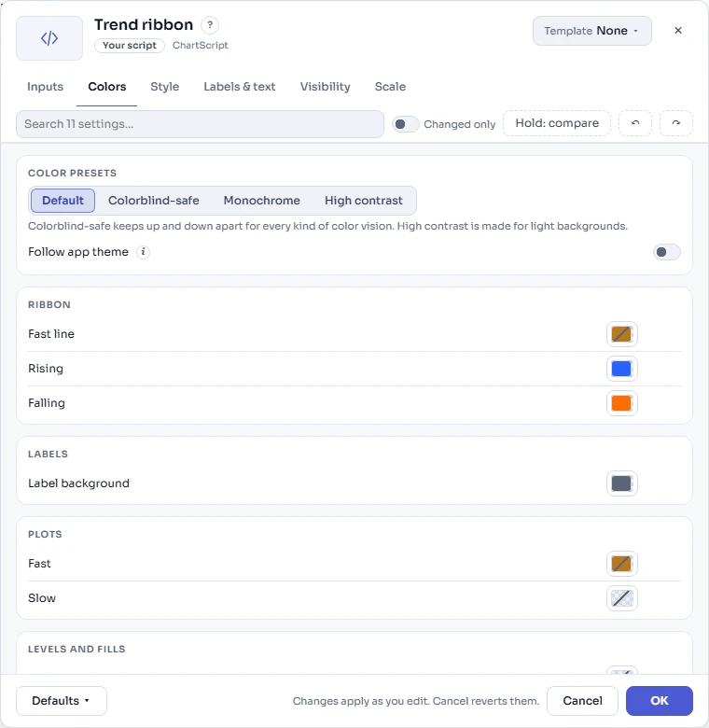Open the Visibility tab
The height and width of the screenshot is (728, 709).
click(325, 87)
